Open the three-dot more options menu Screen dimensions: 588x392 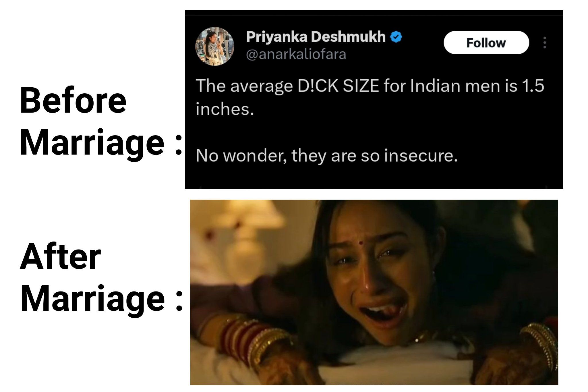click(x=545, y=43)
